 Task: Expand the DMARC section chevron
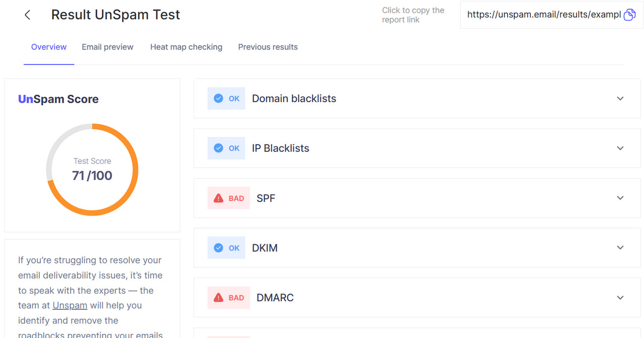tap(620, 298)
